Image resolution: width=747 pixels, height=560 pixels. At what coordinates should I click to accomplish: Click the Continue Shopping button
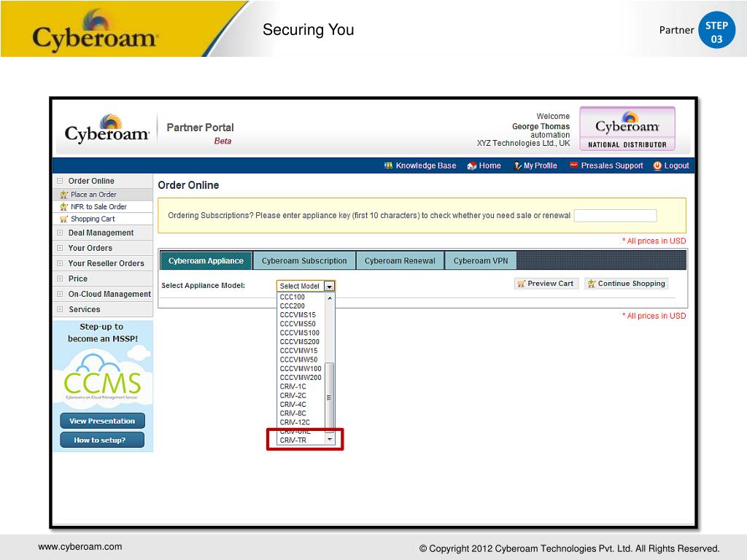[627, 284]
